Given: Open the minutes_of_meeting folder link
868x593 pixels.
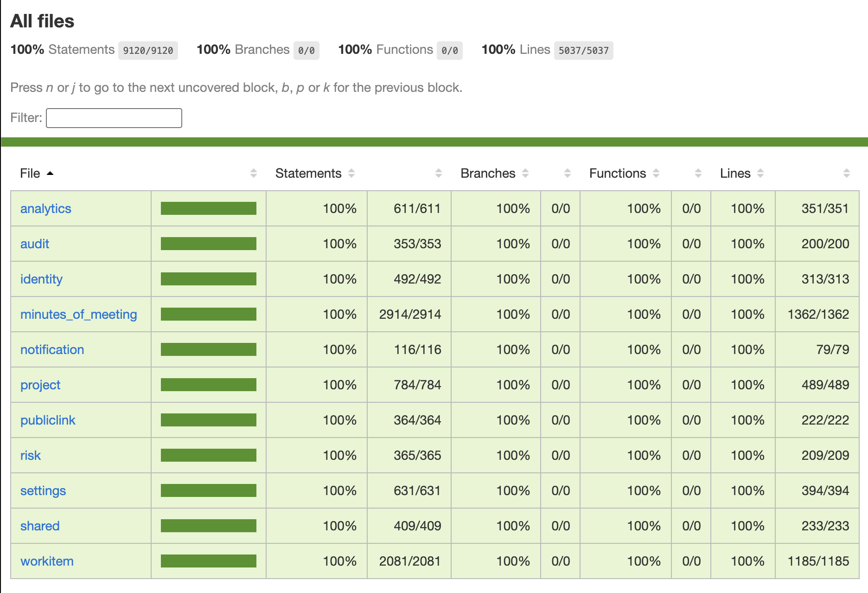Looking at the screenshot, I should coord(79,315).
